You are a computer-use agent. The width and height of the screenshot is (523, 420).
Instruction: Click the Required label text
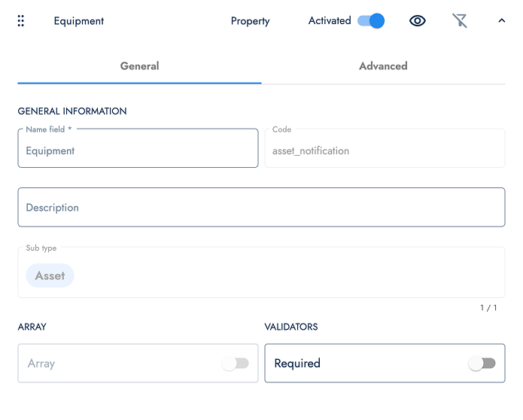297,364
